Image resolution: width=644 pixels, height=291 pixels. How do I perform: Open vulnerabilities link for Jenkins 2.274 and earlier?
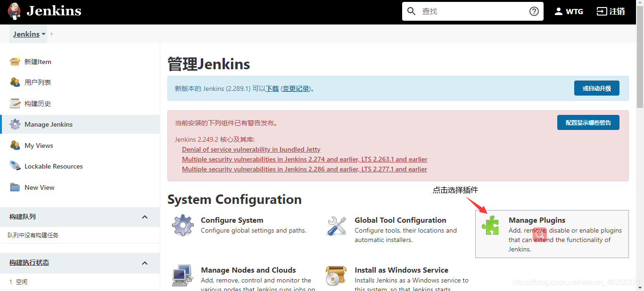305,159
